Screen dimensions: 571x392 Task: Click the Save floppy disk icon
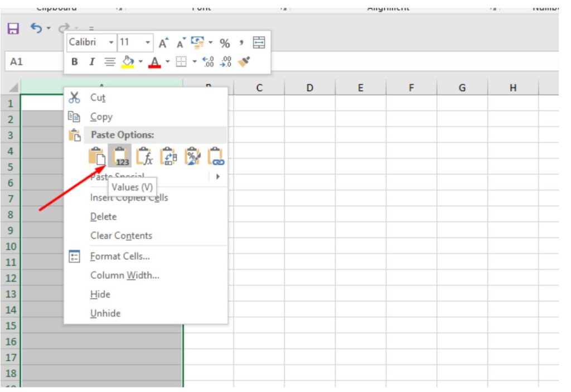pyautogui.click(x=13, y=28)
